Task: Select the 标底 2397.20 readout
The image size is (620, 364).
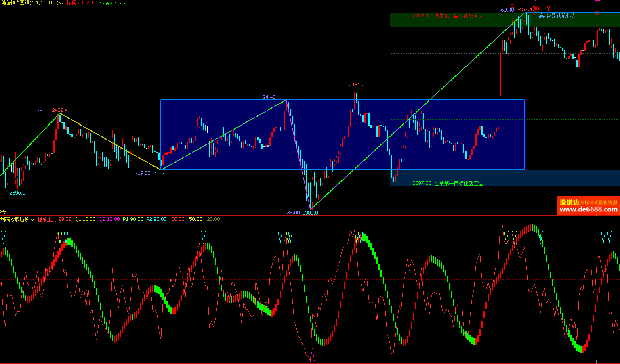Action: point(115,3)
